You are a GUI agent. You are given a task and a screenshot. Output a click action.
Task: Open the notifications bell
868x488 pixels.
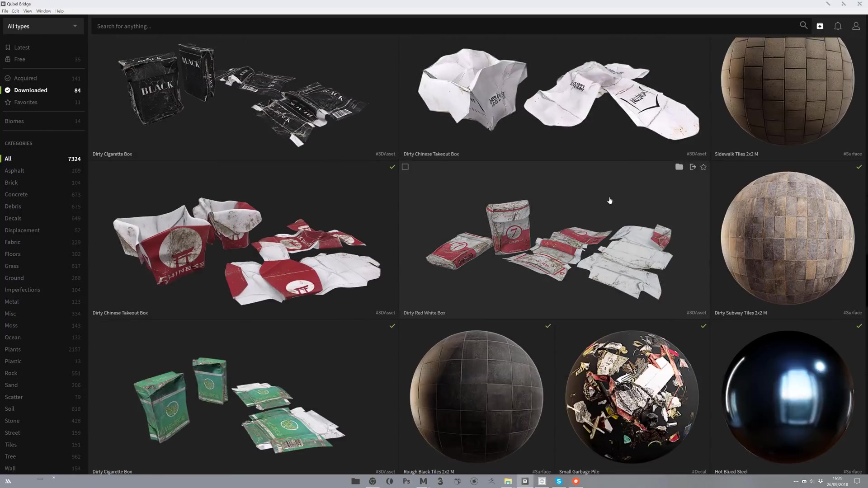pyautogui.click(x=838, y=26)
